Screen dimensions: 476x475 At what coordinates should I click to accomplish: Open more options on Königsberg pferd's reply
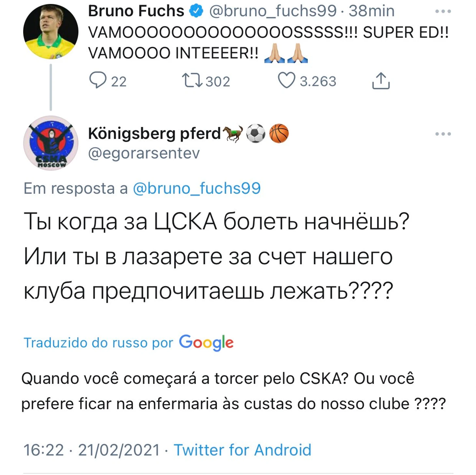pyautogui.click(x=443, y=134)
